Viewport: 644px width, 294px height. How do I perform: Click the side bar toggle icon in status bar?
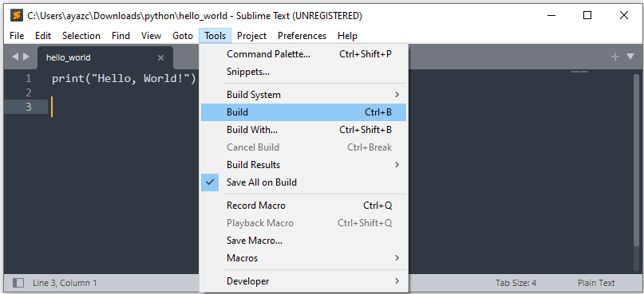[18, 283]
